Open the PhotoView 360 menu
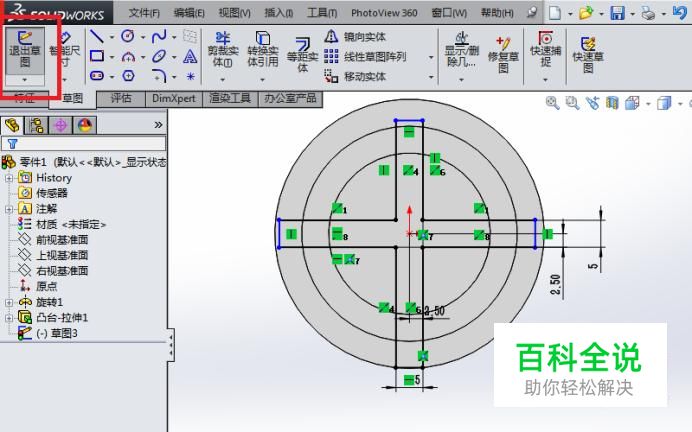Image resolution: width=692 pixels, height=432 pixels. click(384, 13)
